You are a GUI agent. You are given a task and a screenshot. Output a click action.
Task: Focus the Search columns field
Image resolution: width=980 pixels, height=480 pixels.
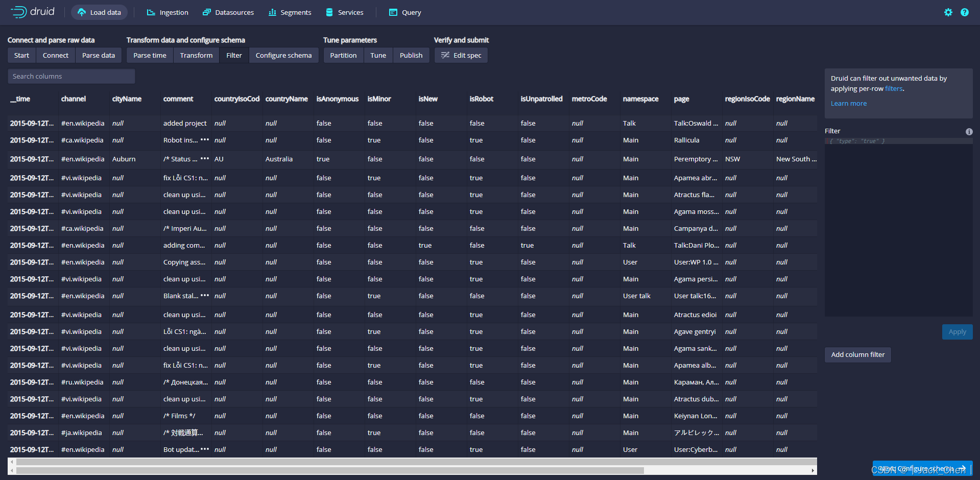pos(71,76)
